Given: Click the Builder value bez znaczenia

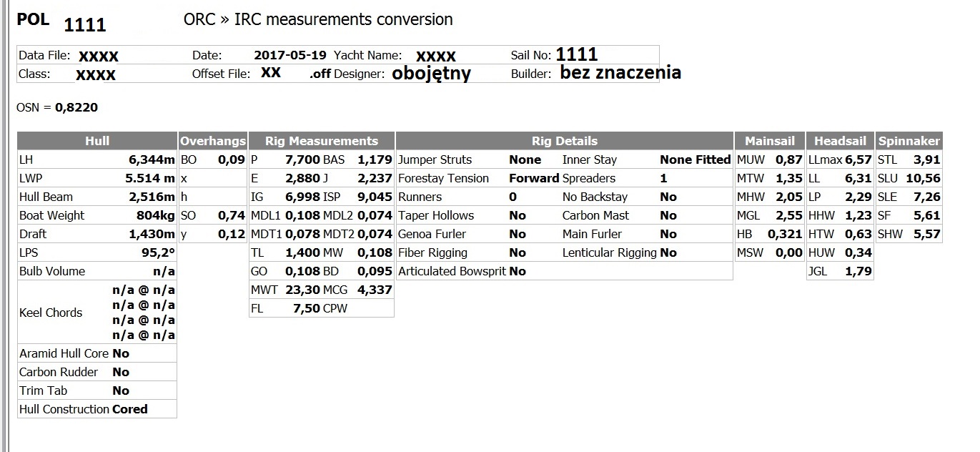Looking at the screenshot, I should pyautogui.click(x=620, y=72).
